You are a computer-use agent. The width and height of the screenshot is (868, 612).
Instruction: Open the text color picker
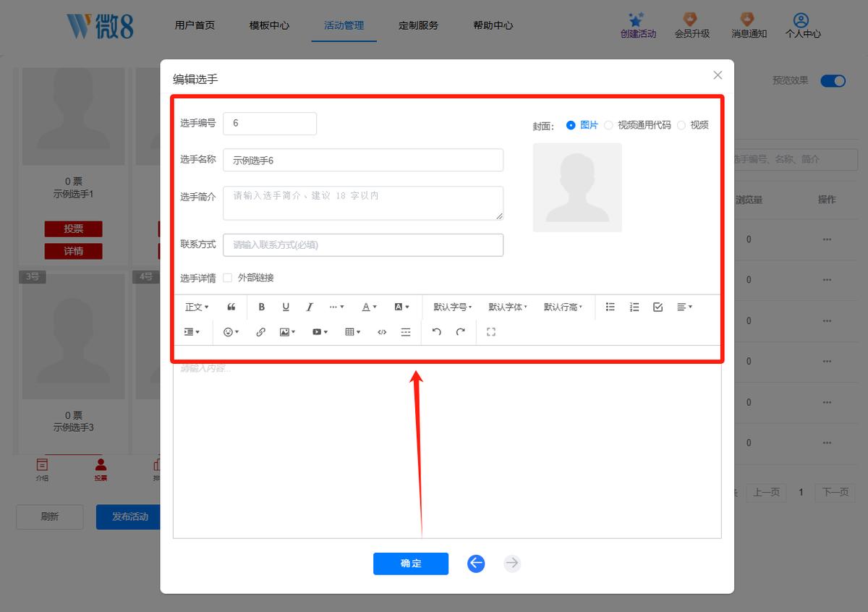(x=369, y=307)
